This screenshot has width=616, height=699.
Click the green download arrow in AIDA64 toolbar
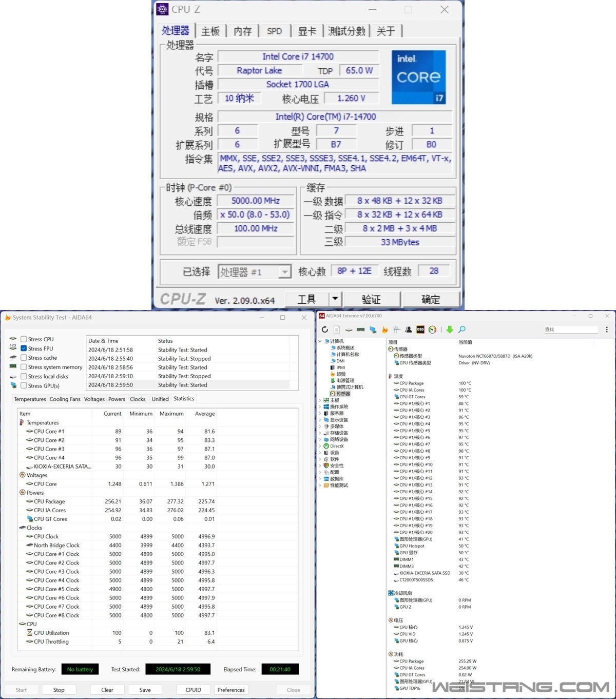click(x=450, y=329)
